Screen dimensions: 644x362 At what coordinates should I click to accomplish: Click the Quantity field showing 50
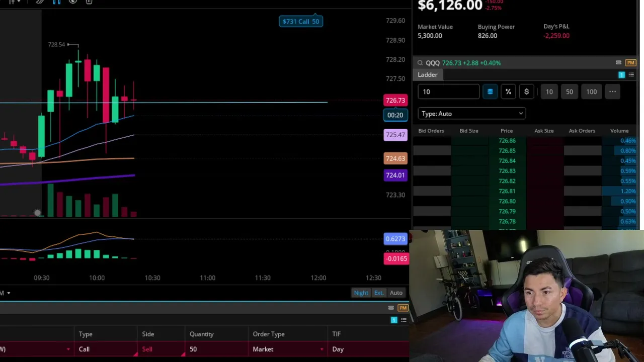217,349
